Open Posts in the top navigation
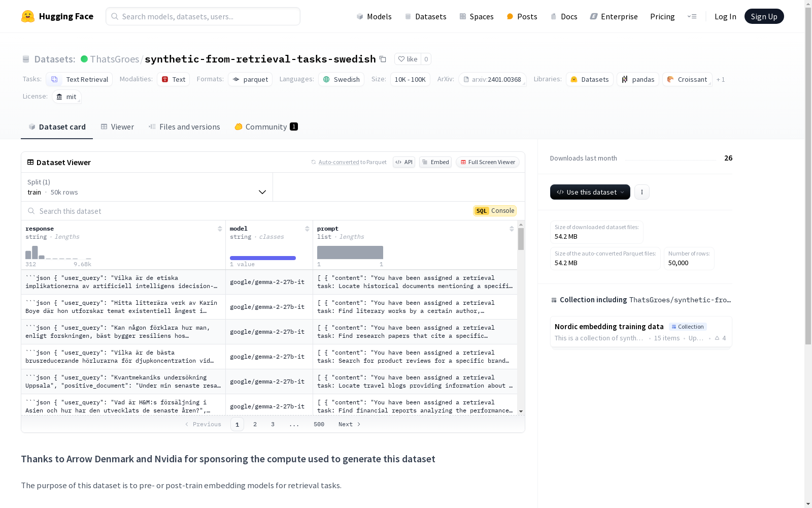Viewport: 812px width, 508px height. tap(522, 16)
